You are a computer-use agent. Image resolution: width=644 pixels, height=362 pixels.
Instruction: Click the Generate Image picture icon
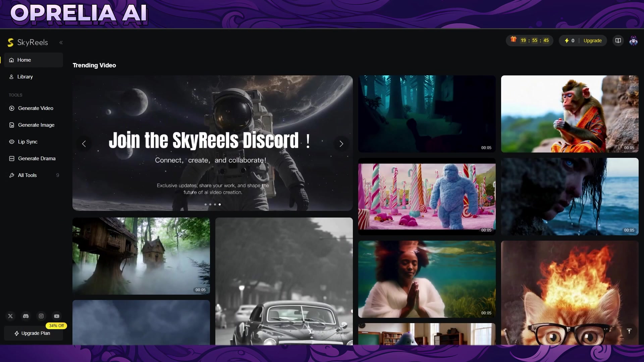12,125
